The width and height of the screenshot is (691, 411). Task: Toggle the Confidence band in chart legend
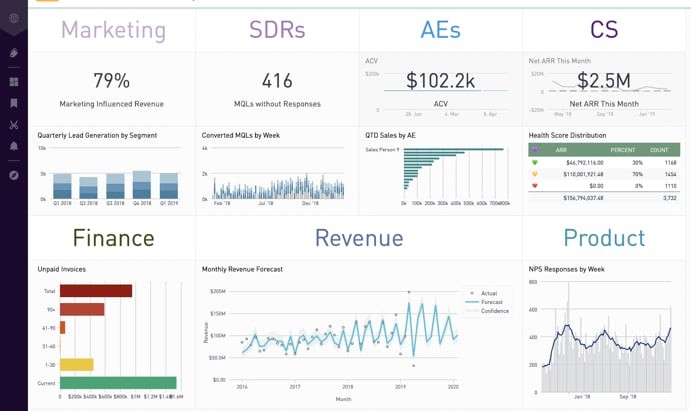coord(492,311)
